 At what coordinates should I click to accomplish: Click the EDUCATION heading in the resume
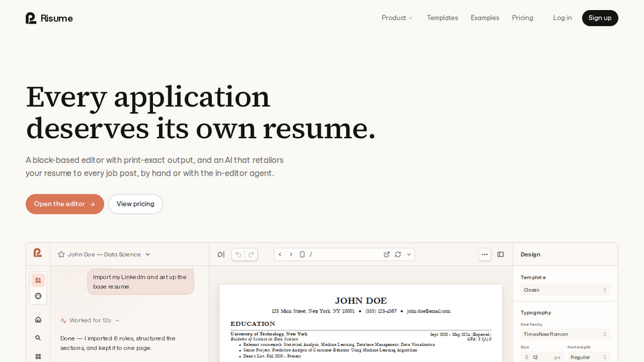click(x=253, y=324)
